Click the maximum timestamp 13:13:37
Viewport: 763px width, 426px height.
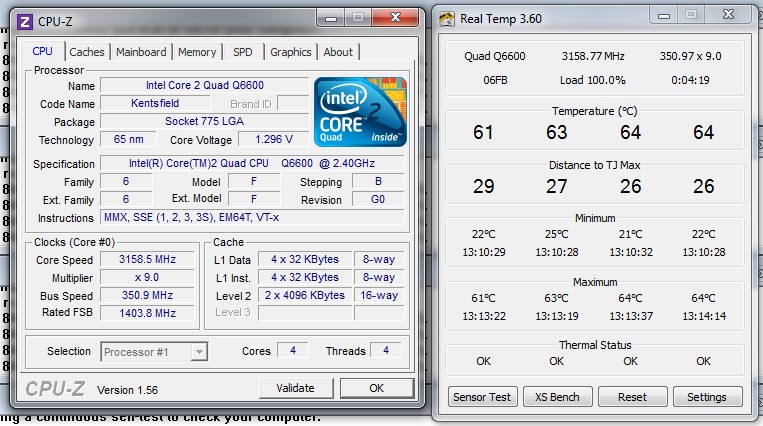click(x=631, y=316)
